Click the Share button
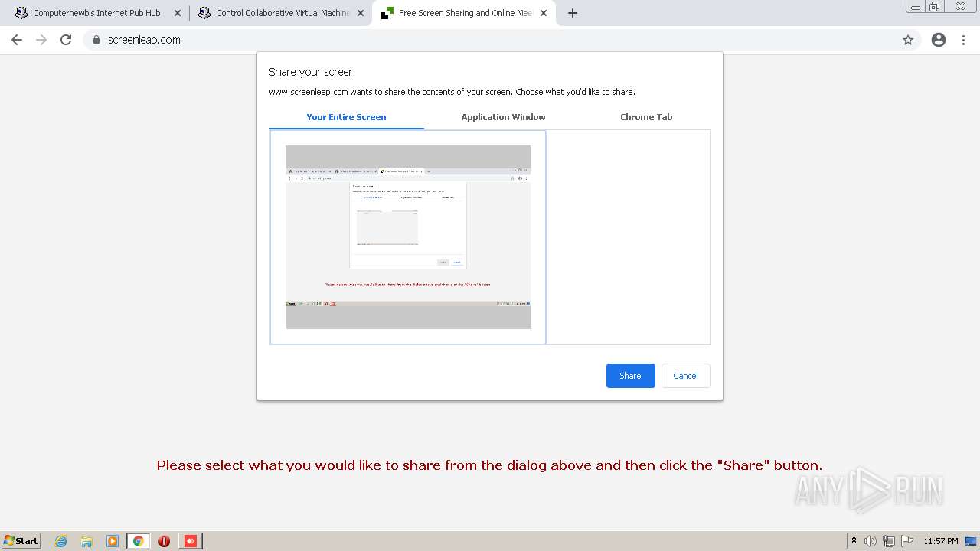This screenshot has width=980, height=551. point(631,376)
